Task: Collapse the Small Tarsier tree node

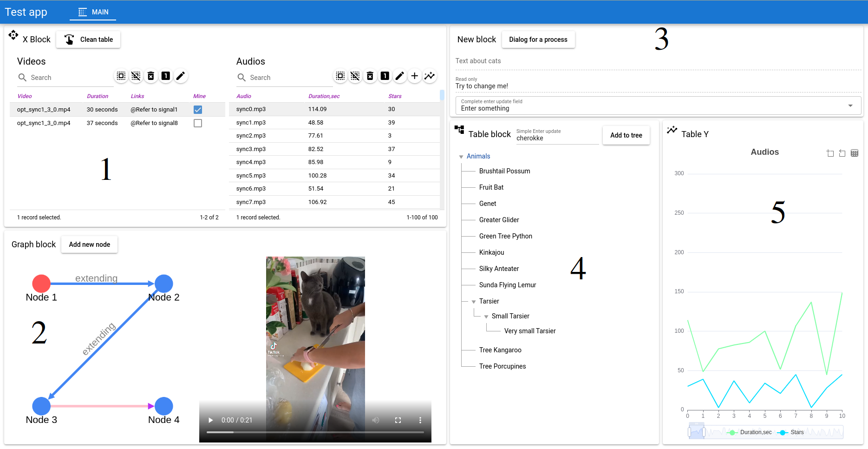Action: point(486,317)
